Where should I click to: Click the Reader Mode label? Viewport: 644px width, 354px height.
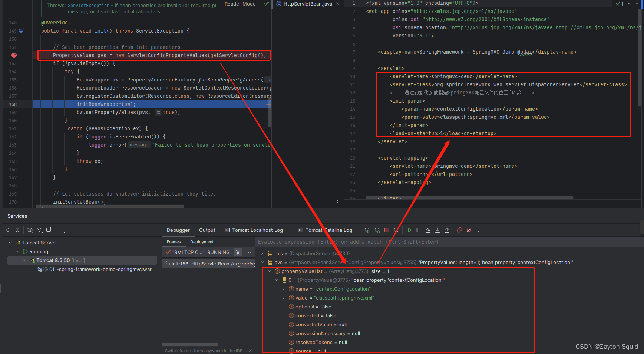pos(240,4)
